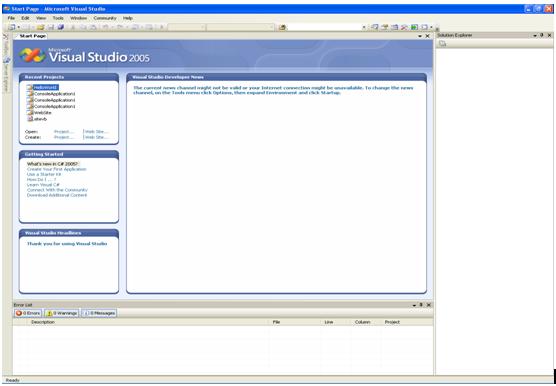This screenshot has width=556, height=386.
Task: Open the File menu
Action: click(x=11, y=18)
